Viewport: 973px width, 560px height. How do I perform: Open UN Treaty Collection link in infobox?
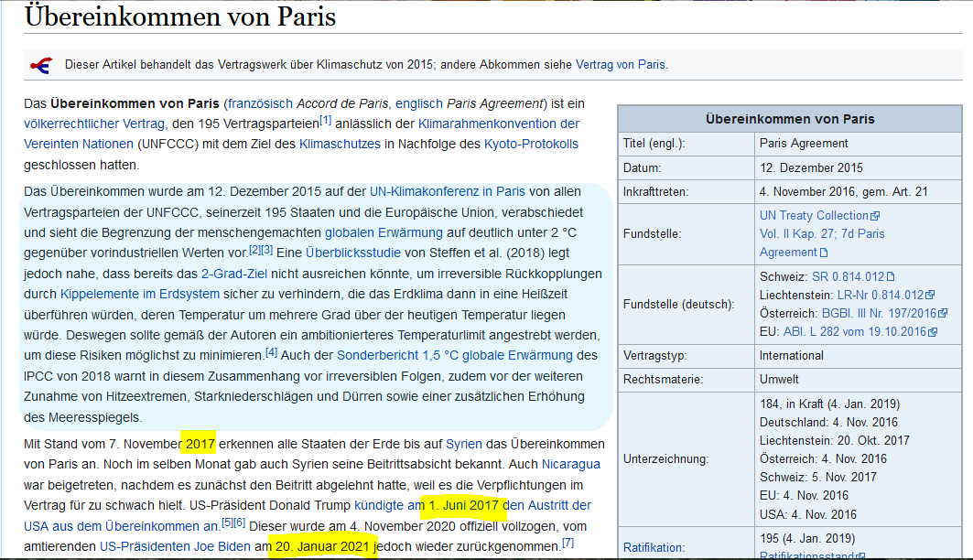click(x=814, y=216)
